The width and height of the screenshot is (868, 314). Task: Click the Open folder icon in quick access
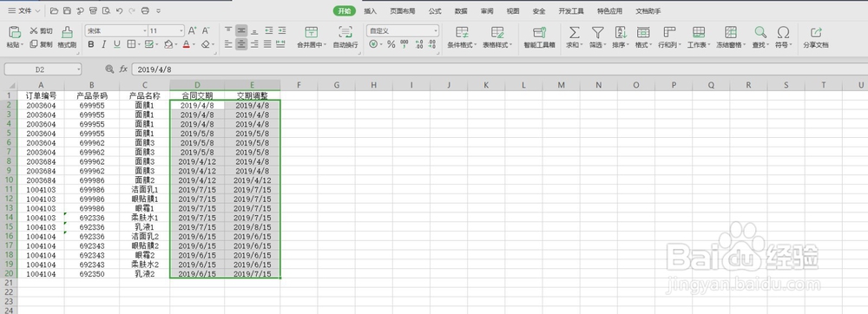pos(54,10)
